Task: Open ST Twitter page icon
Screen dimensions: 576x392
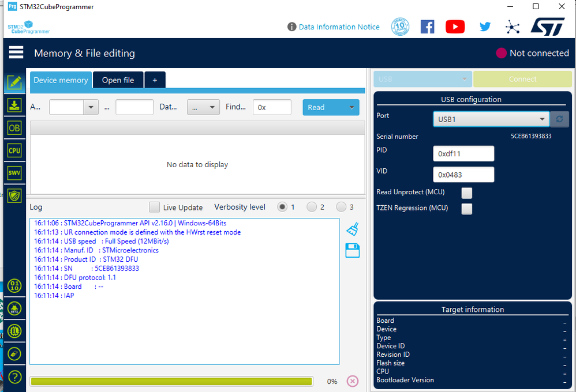Action: [x=485, y=27]
